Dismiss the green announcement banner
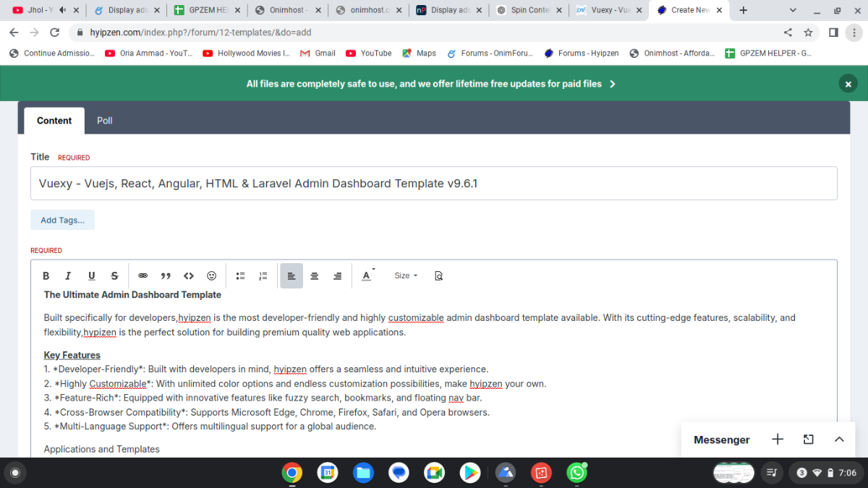Screen dimensions: 868x488 click(848, 84)
